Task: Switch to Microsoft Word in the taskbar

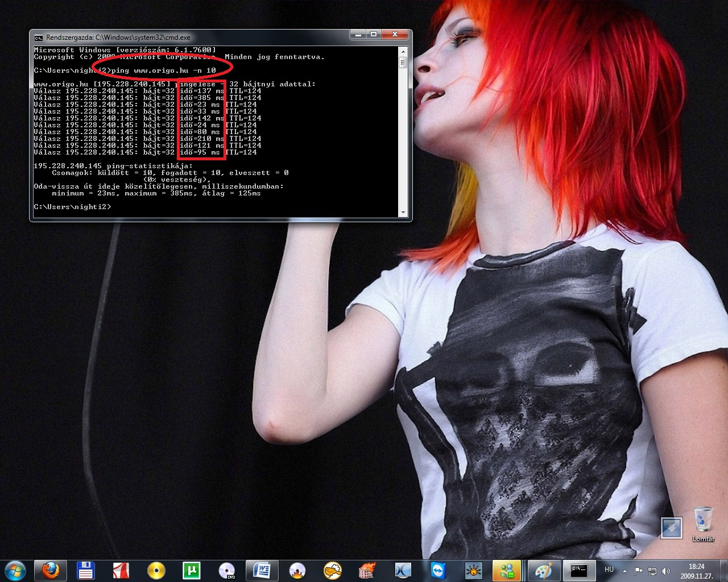Action: [x=262, y=570]
